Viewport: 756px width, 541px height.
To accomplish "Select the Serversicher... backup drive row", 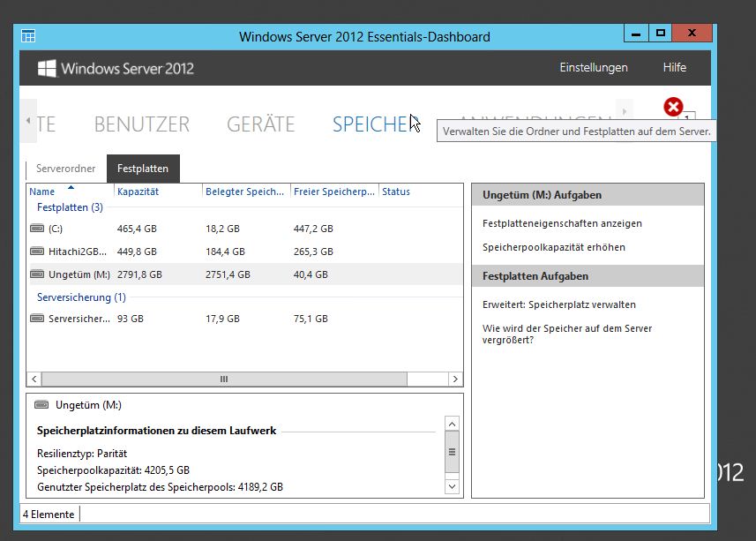I will tap(245, 319).
